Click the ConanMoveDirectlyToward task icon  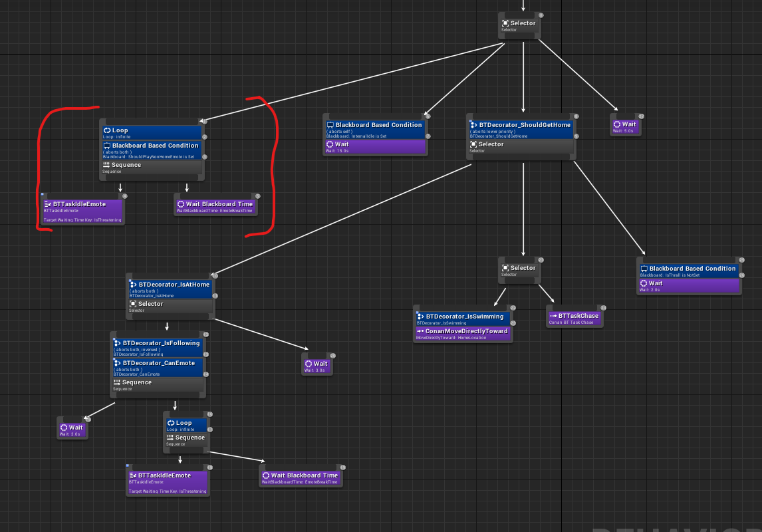[x=420, y=331]
